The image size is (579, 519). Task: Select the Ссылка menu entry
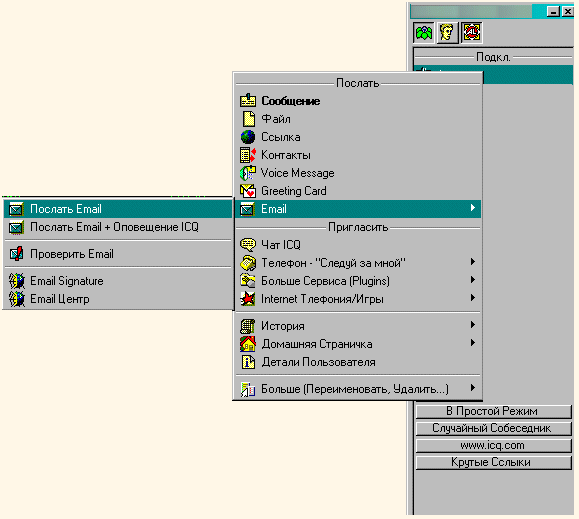point(358,137)
